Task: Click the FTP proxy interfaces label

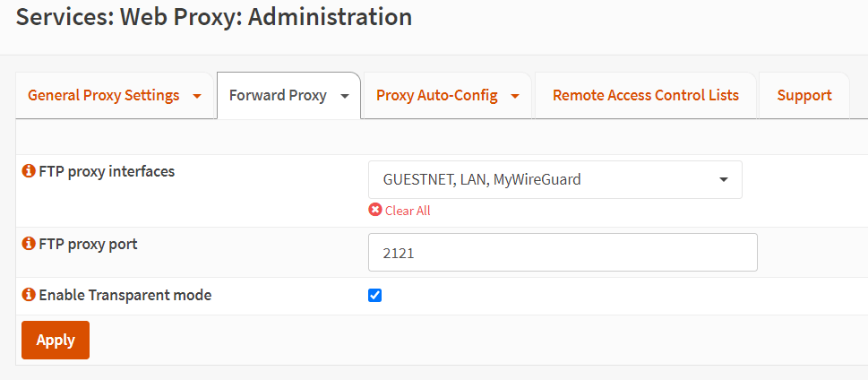Action: pyautogui.click(x=107, y=171)
